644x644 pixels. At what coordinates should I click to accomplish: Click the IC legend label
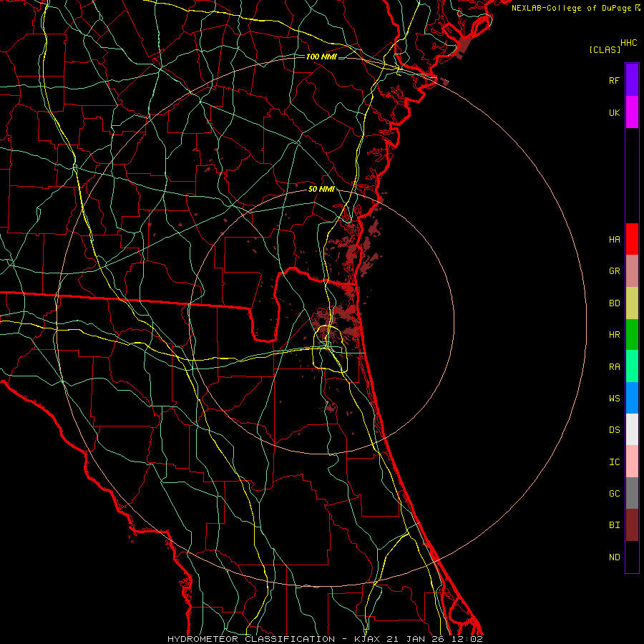pyautogui.click(x=614, y=462)
